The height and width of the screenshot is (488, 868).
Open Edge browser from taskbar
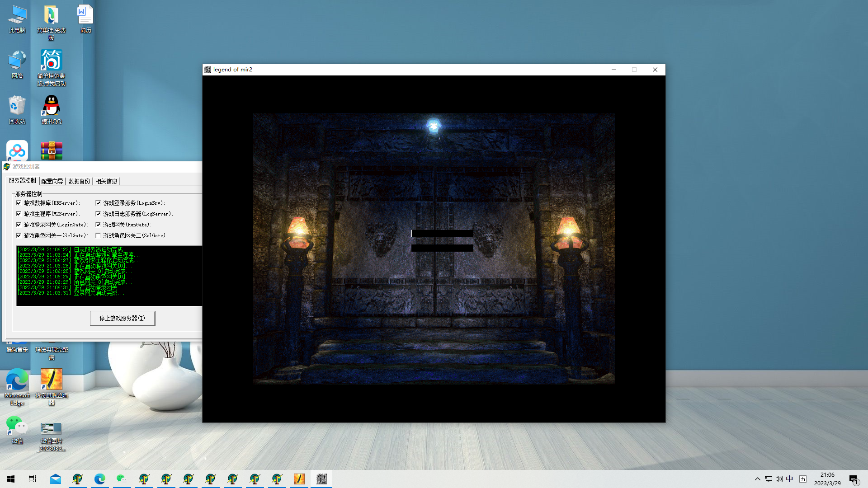(100, 479)
